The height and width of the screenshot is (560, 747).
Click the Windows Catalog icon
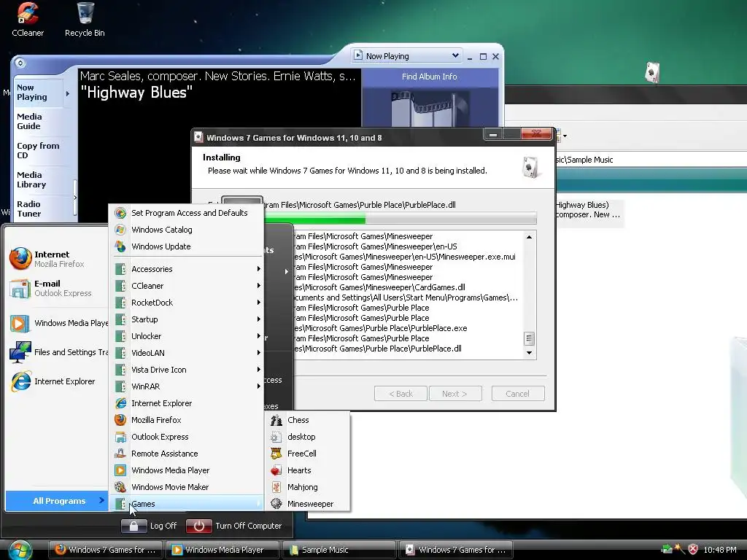tap(120, 230)
